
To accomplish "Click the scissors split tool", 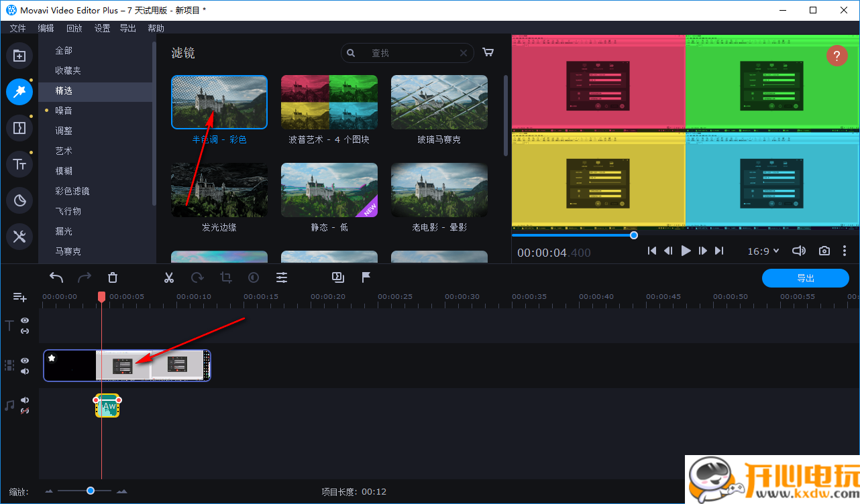I will click(169, 277).
